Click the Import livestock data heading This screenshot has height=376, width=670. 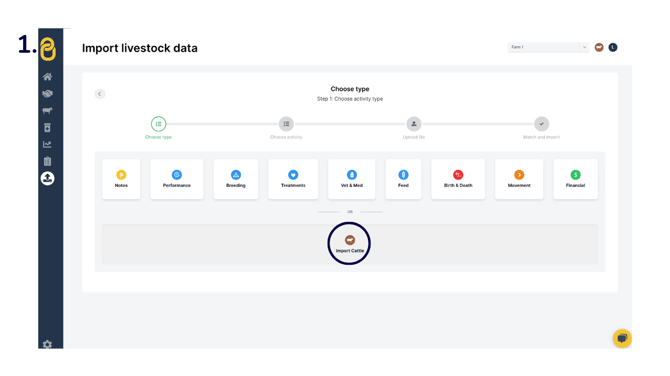point(140,48)
